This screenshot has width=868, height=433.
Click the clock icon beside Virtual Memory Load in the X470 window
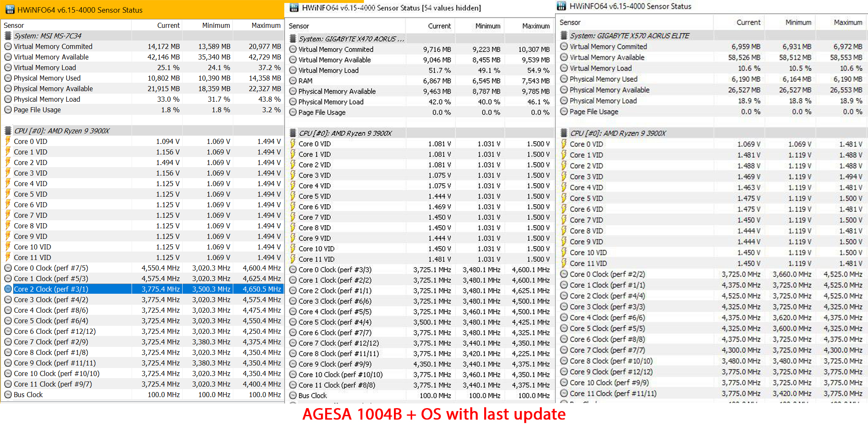[293, 70]
